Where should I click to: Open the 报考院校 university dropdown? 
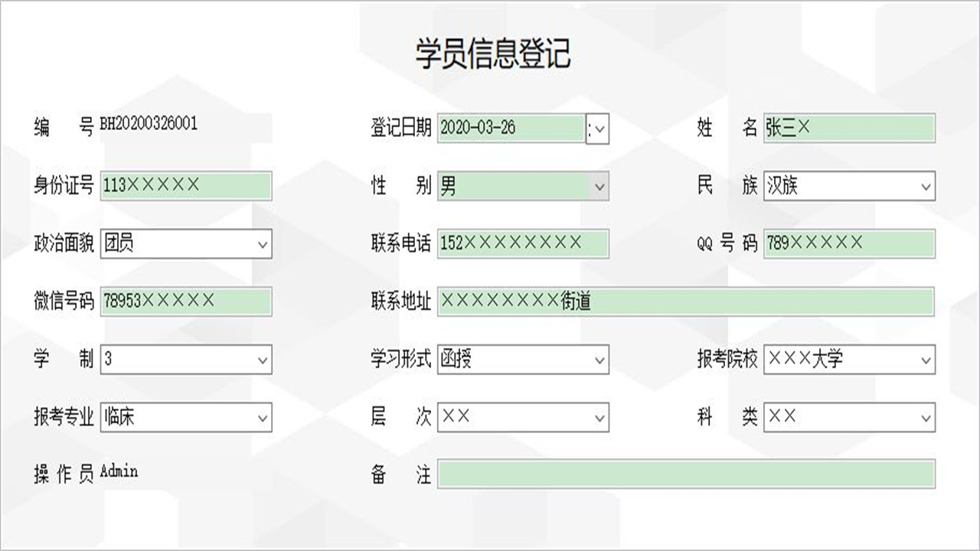925,359
